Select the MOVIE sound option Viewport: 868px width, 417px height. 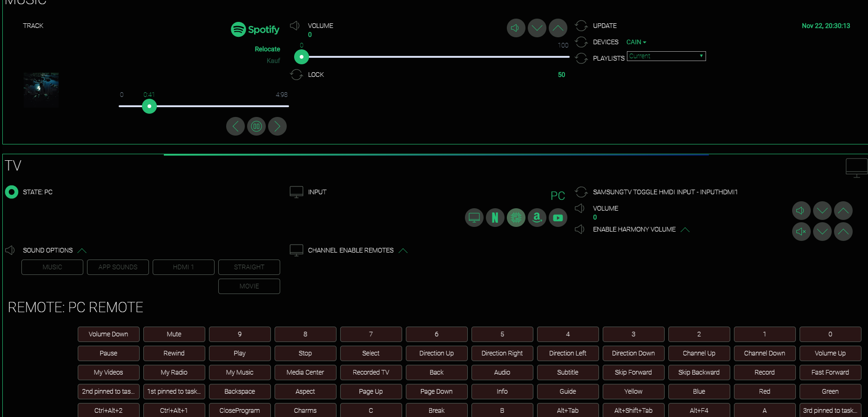click(x=249, y=286)
